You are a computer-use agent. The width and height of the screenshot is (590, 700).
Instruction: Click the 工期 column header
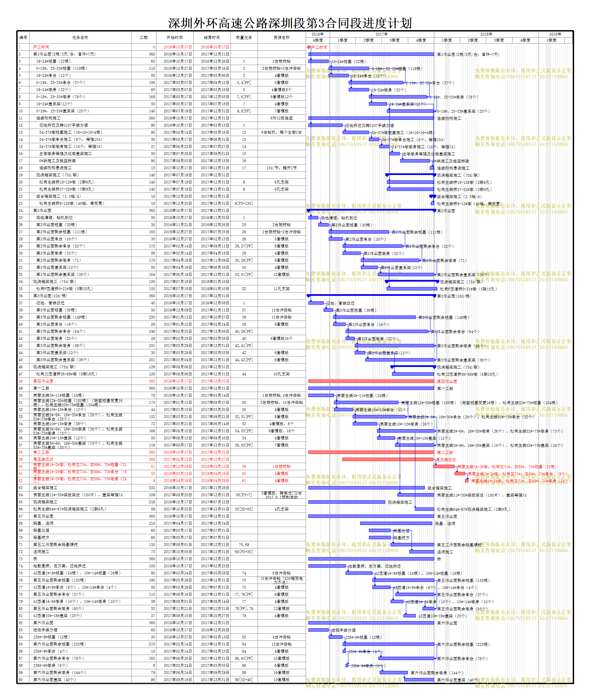[x=144, y=38]
